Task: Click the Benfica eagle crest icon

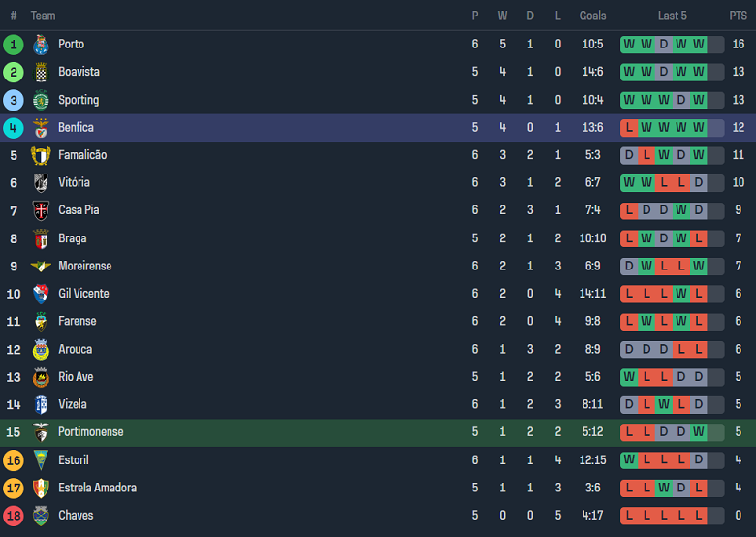Action: 41,128
